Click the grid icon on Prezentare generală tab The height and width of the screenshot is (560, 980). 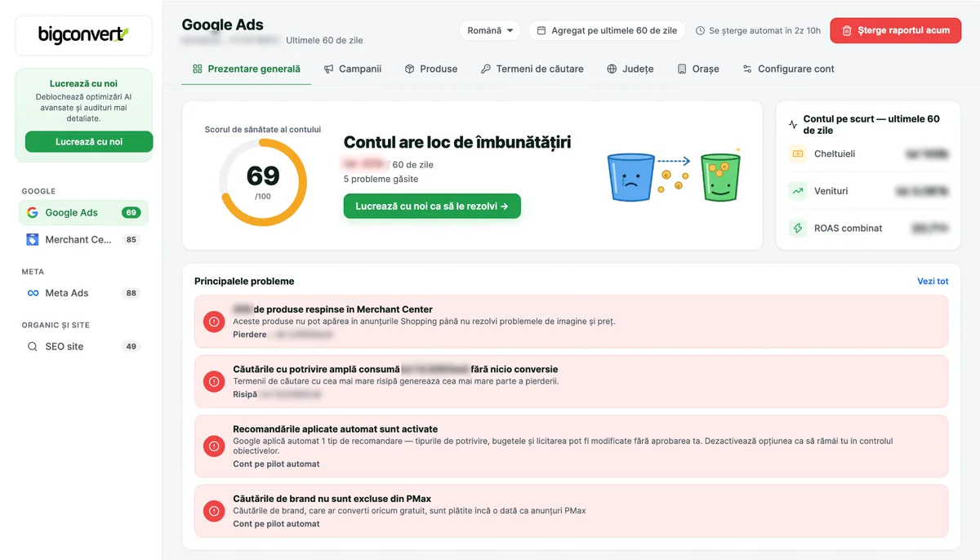coord(197,69)
